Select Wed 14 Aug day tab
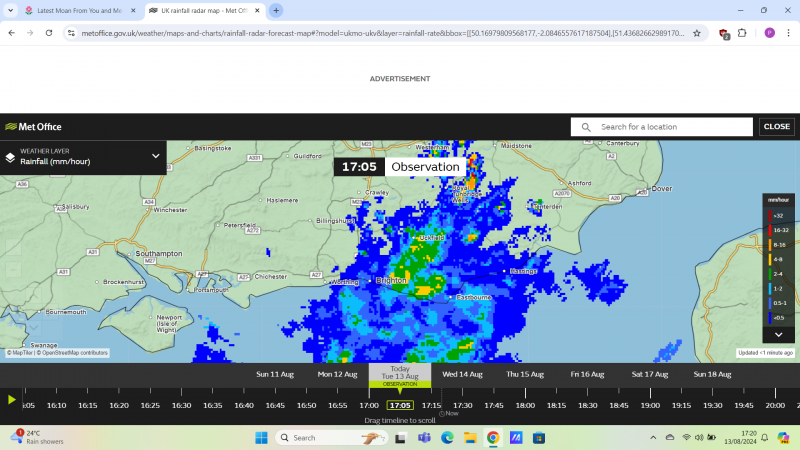Screen dimensions: 800x450 (x=462, y=374)
